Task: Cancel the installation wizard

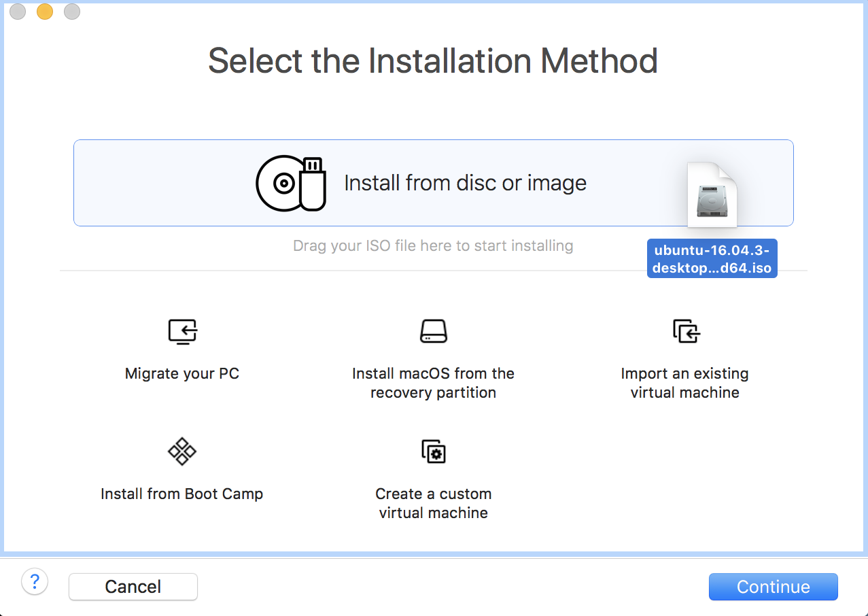Action: pos(133,587)
